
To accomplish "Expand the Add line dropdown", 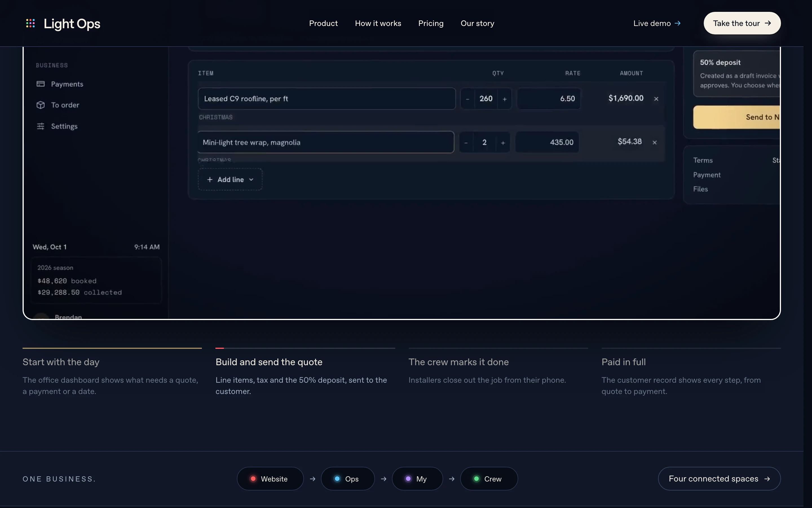I will [x=230, y=179].
